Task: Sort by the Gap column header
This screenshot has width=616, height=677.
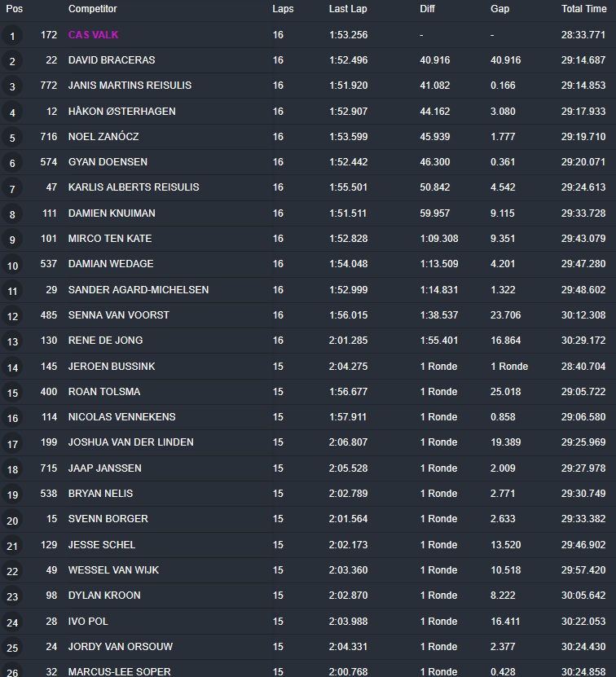Action: (x=499, y=9)
